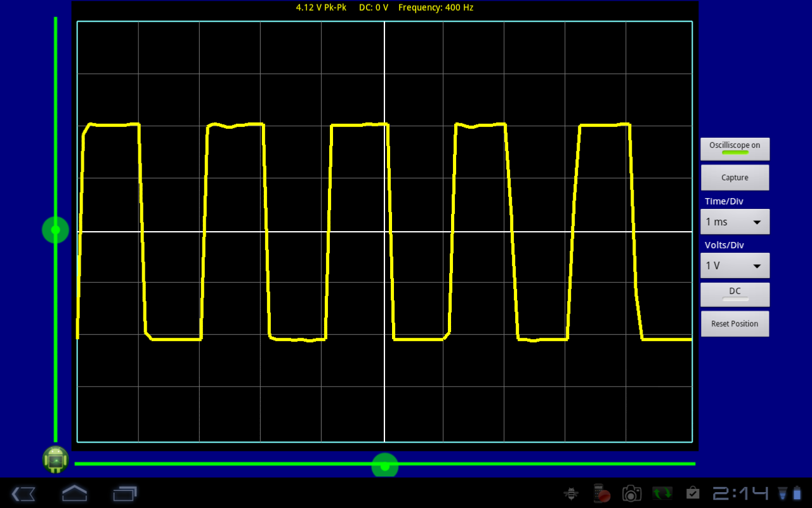
Task: Tap the green sync arrows notification icon
Action: click(x=662, y=493)
